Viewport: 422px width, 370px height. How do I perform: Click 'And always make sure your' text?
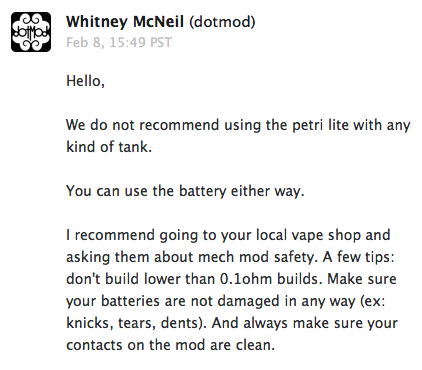(x=305, y=323)
